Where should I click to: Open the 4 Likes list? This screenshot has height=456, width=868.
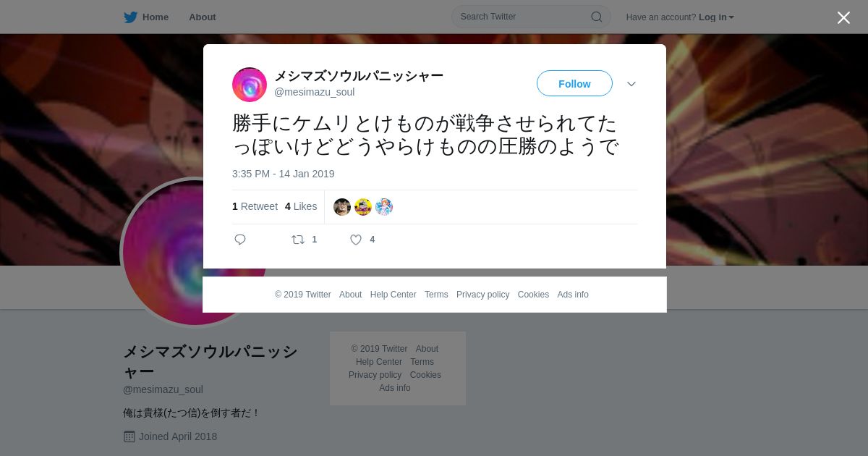pos(301,206)
